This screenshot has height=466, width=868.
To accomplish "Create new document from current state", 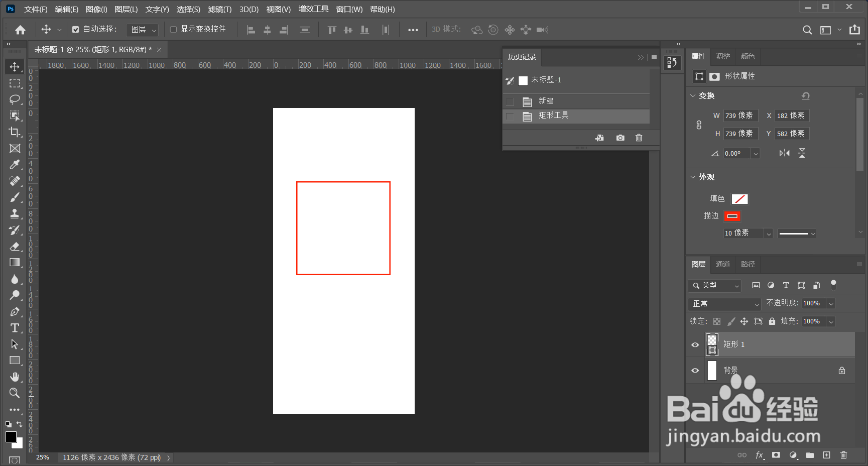I will 599,138.
